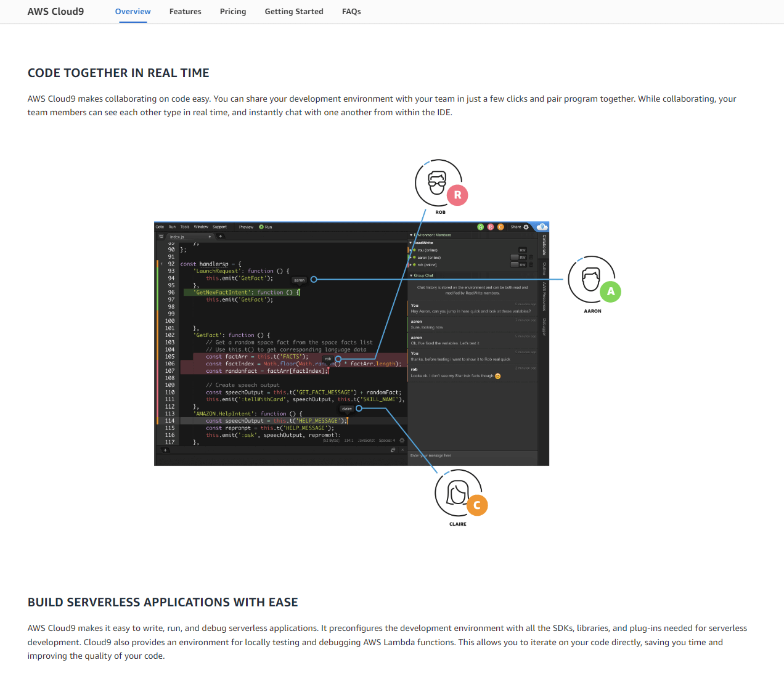The image size is (784, 676).
Task: Collapse the ReadWrite members group
Action: click(411, 243)
